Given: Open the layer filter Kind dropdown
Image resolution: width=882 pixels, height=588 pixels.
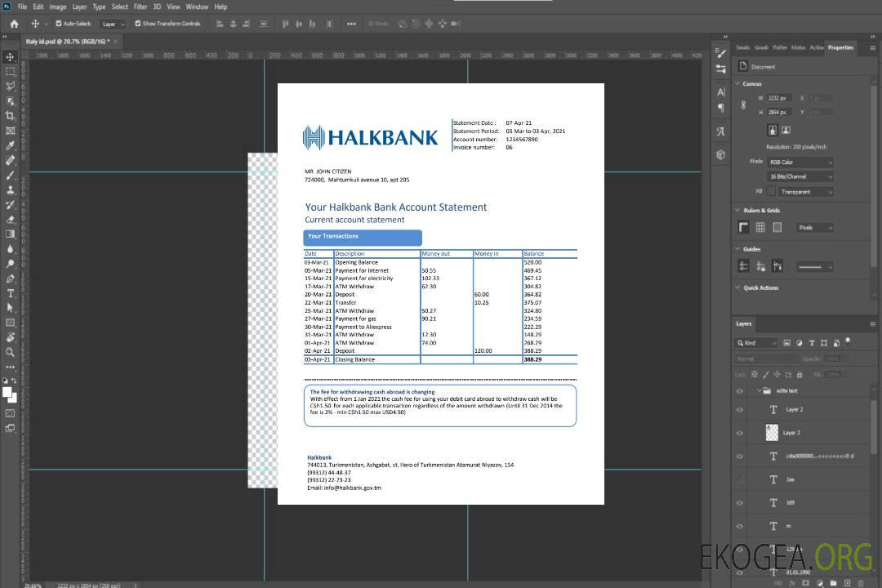Looking at the screenshot, I should (756, 343).
